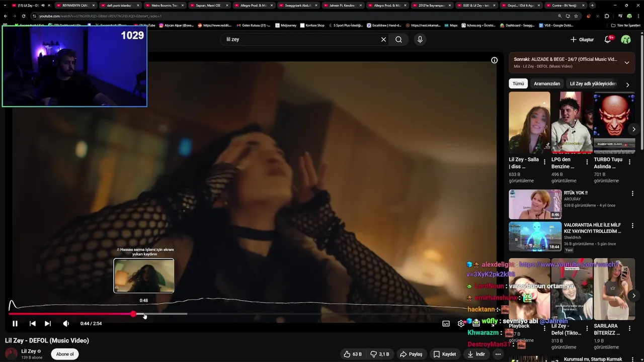This screenshot has width=644, height=362.
Task: Open the account avatar menu
Action: (626, 39)
